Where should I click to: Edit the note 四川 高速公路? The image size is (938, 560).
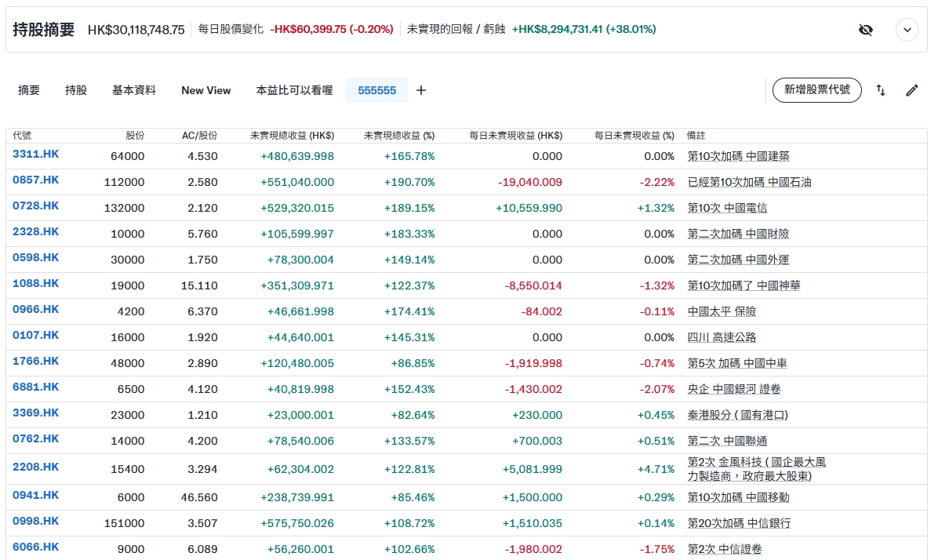722,337
